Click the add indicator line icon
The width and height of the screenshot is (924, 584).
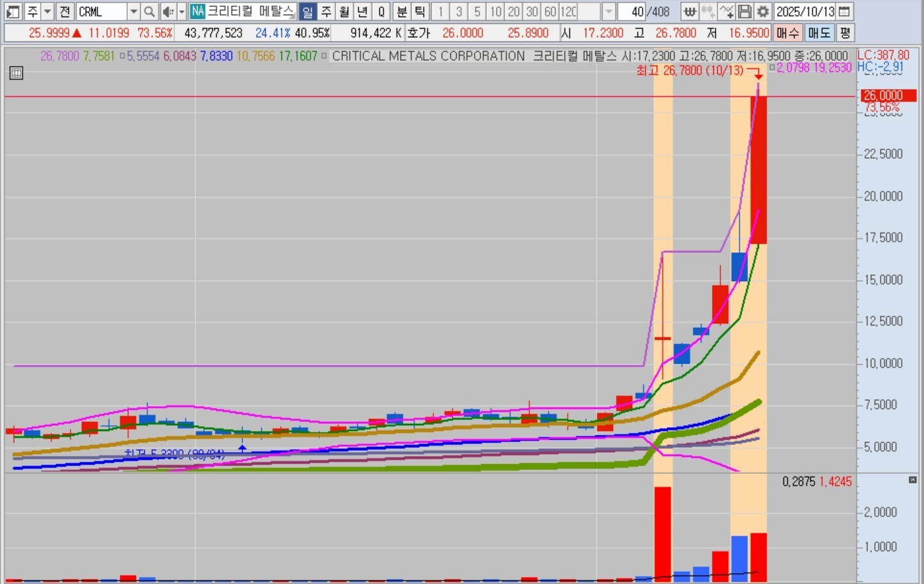pyautogui.click(x=726, y=12)
